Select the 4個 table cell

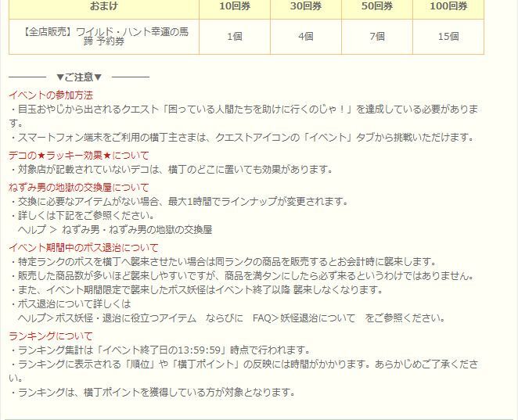coord(304,37)
